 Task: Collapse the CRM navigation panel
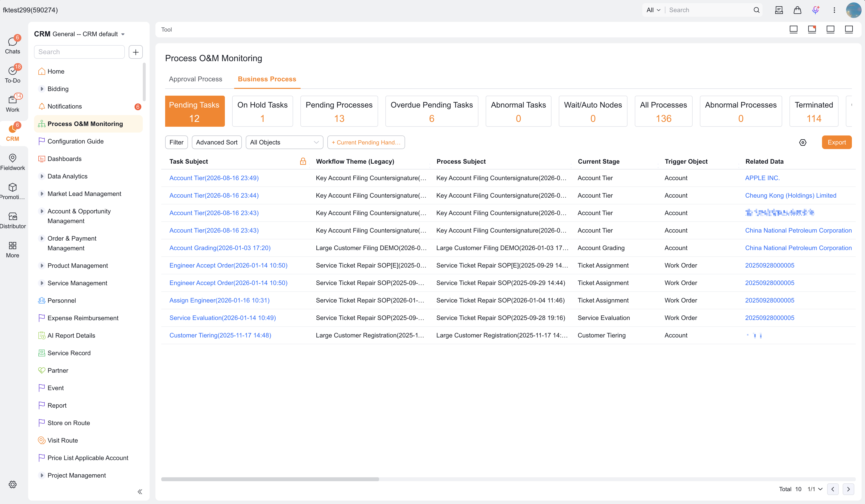click(x=140, y=492)
